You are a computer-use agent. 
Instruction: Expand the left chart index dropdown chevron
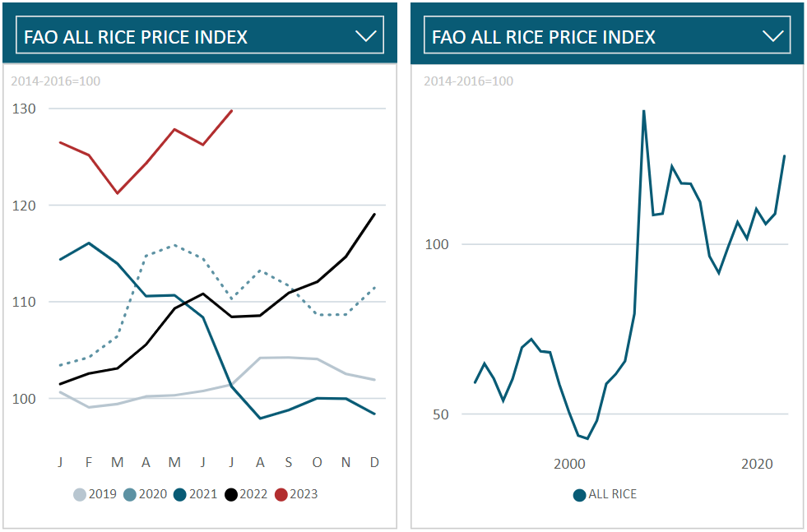point(366,36)
